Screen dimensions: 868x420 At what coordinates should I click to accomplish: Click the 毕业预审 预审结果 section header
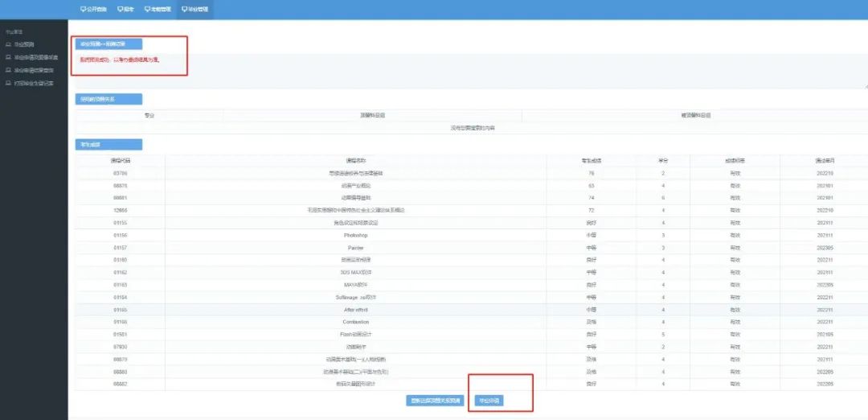coord(108,43)
